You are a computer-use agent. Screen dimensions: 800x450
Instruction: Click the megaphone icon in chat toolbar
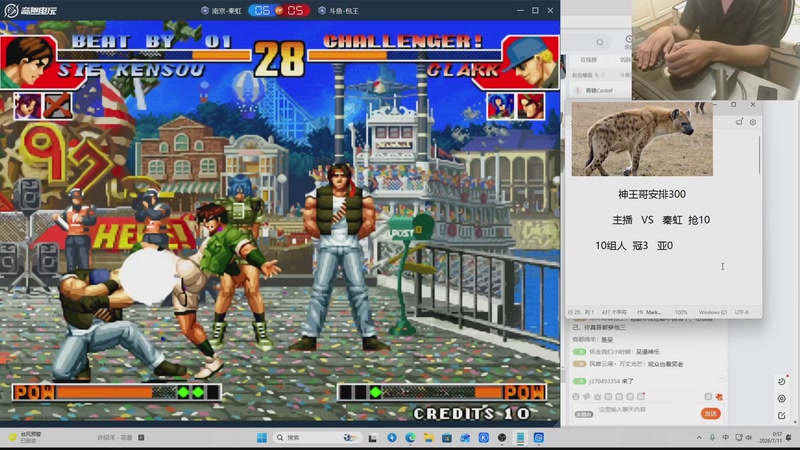click(587, 396)
